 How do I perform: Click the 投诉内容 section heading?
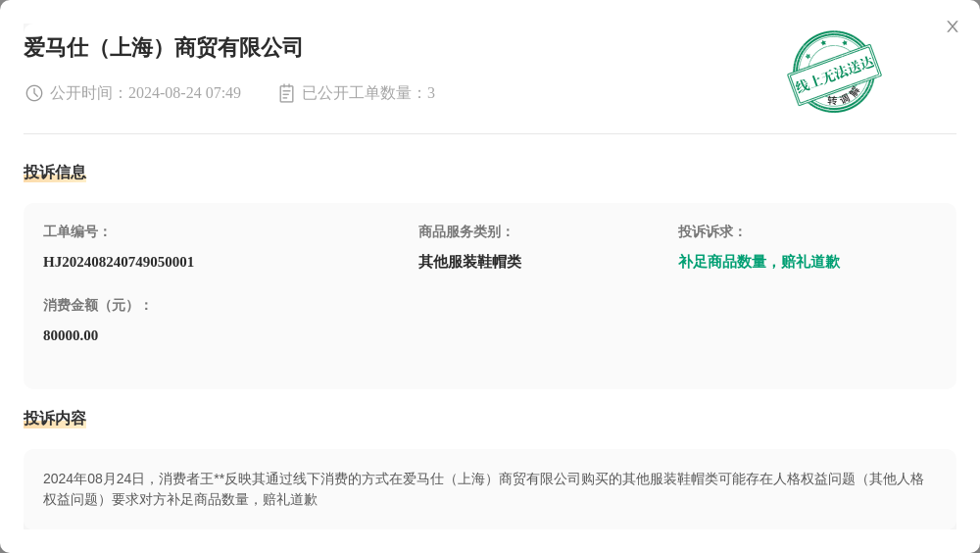click(x=55, y=419)
